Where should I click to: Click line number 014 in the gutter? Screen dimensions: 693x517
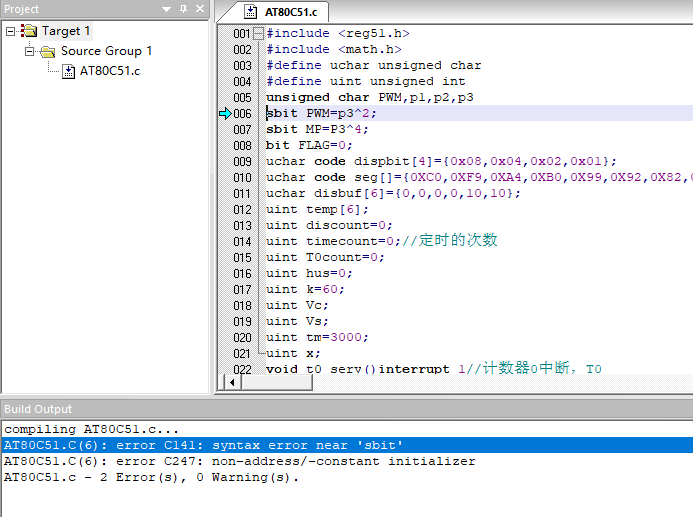point(242,242)
